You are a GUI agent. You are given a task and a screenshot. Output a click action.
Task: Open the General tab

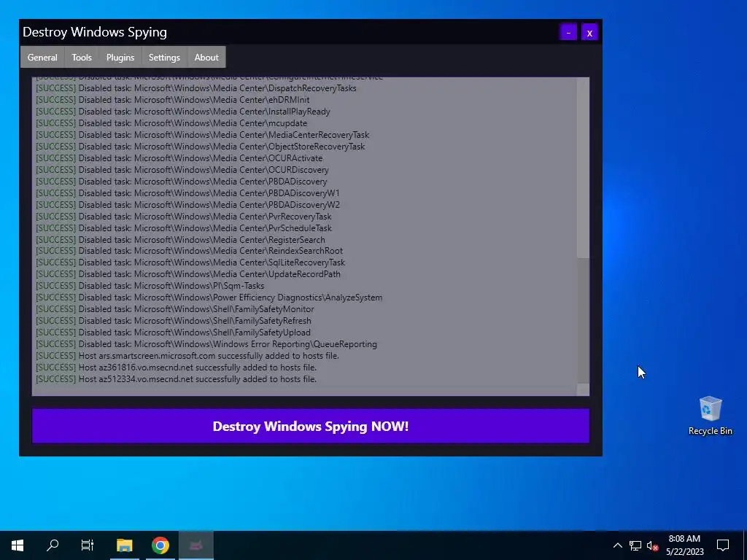(42, 57)
